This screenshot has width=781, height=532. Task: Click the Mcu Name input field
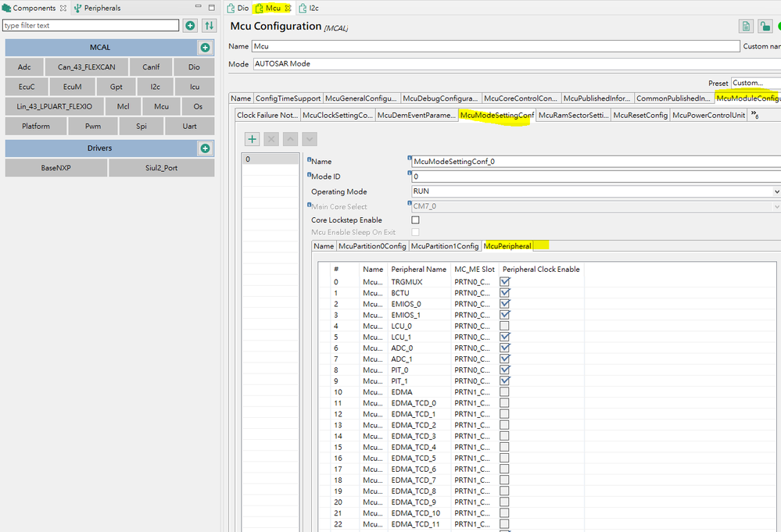coord(496,46)
